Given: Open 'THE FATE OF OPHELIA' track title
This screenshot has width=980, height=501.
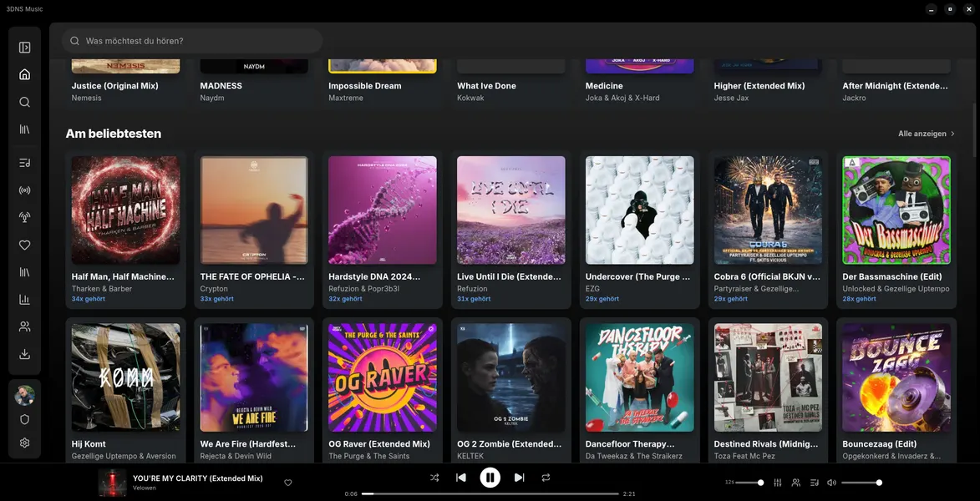Looking at the screenshot, I should (252, 276).
